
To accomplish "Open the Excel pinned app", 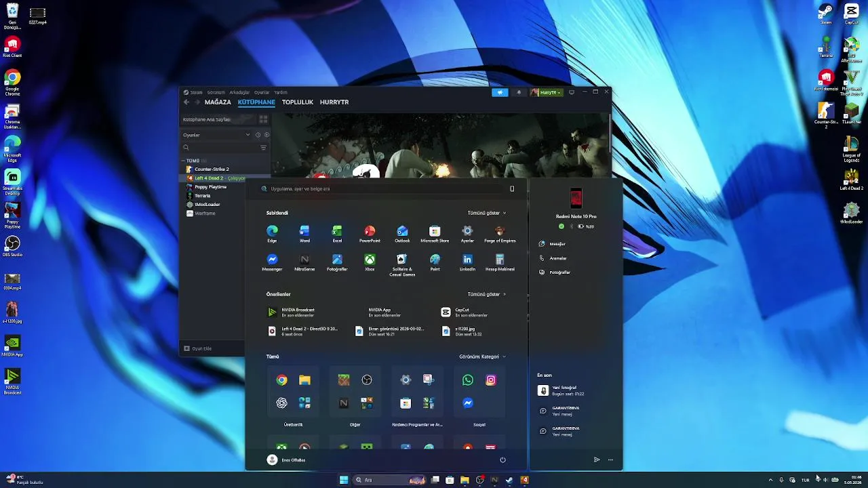I will (x=337, y=234).
